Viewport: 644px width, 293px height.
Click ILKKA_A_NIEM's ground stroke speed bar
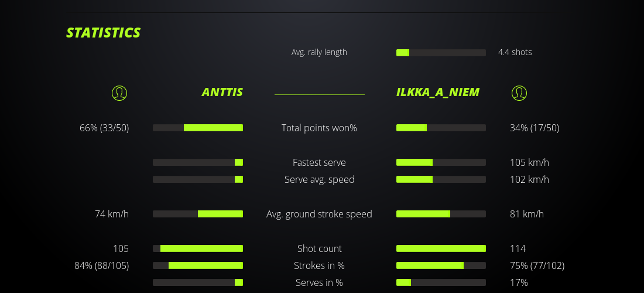click(x=441, y=214)
